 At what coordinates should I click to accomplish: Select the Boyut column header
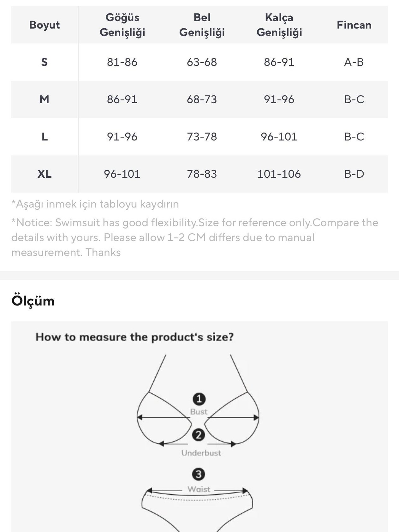point(45,25)
